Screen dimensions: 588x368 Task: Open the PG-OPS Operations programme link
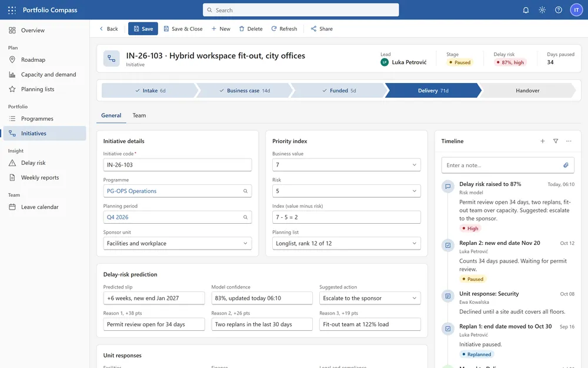[x=132, y=191]
